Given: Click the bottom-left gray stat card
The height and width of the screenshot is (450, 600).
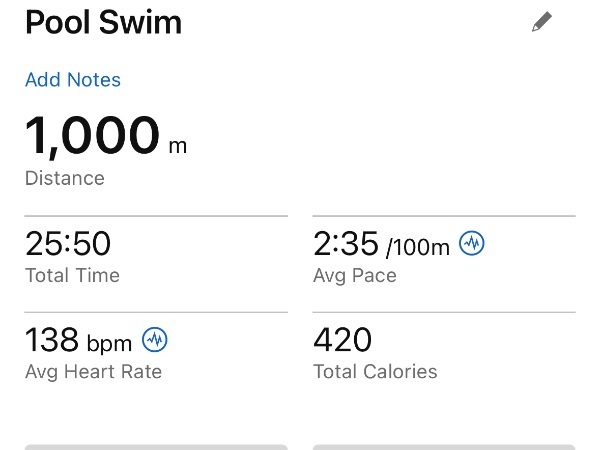Looking at the screenshot, I should click(156, 447).
